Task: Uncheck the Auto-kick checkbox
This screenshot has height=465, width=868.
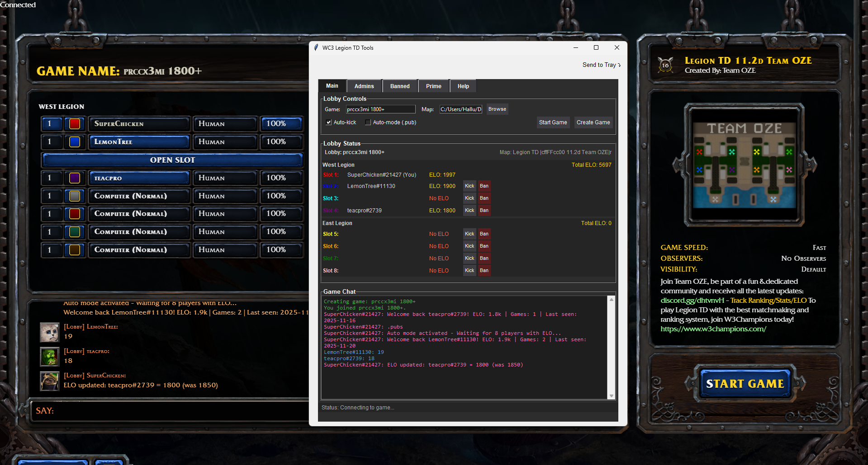Action: [328, 122]
